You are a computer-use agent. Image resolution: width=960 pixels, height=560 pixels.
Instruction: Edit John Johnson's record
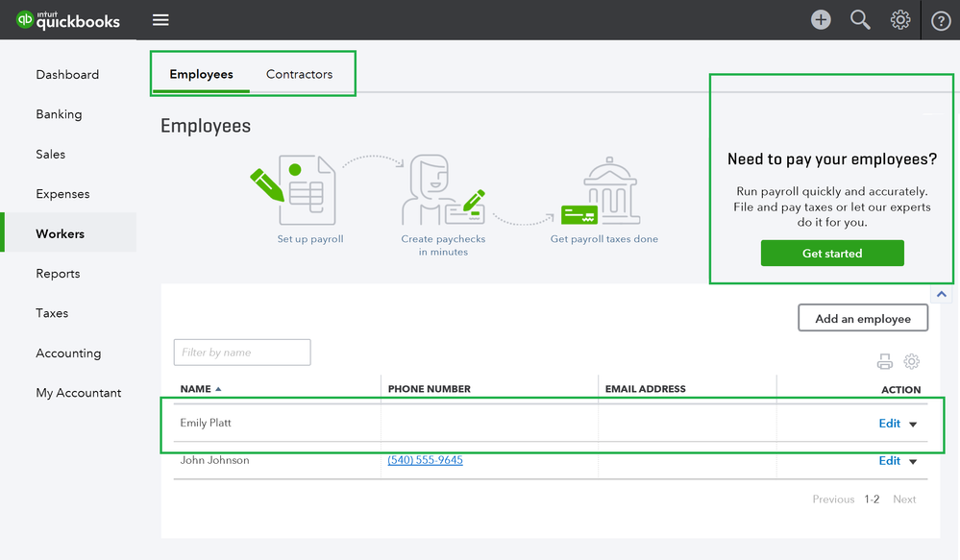889,461
